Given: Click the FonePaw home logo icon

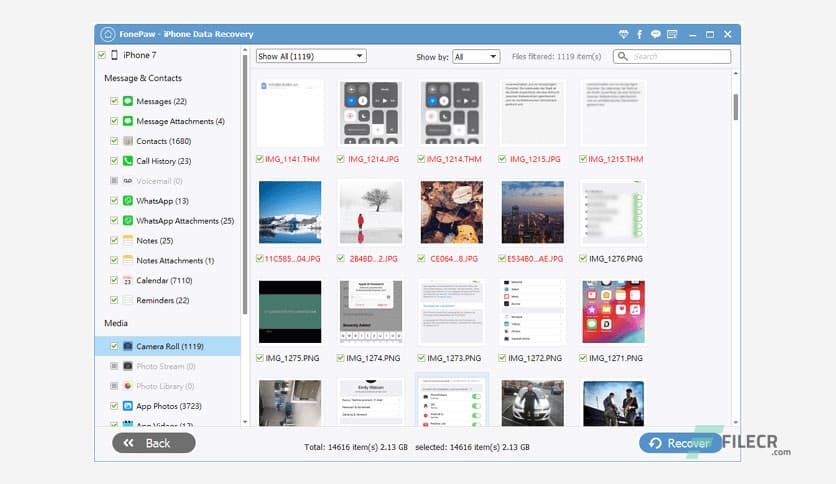Looking at the screenshot, I should point(107,34).
